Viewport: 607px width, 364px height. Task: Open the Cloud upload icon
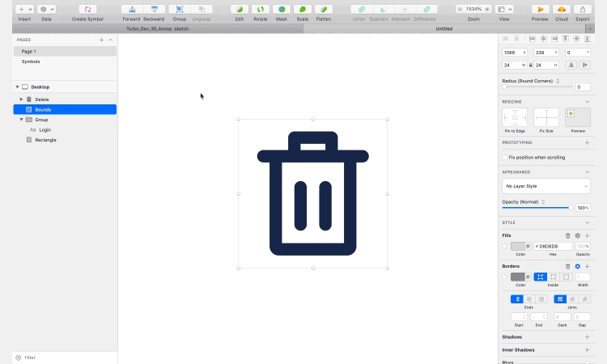[562, 9]
